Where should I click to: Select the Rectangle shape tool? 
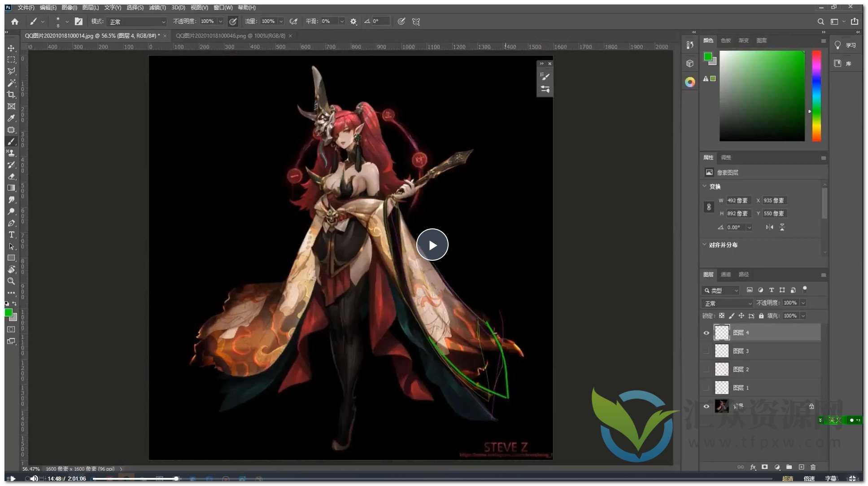[x=11, y=258]
